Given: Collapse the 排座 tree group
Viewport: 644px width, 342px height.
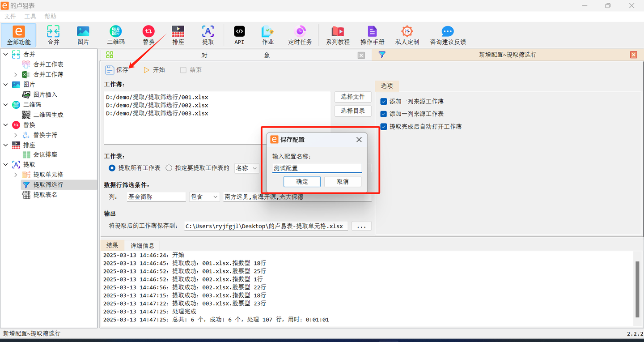Looking at the screenshot, I should point(6,145).
